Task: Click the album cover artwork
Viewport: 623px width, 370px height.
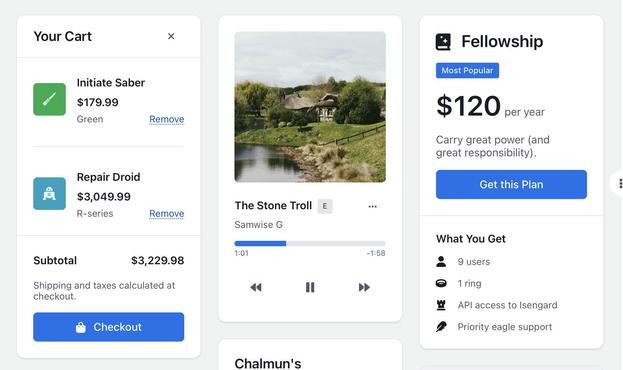Action: (x=310, y=107)
